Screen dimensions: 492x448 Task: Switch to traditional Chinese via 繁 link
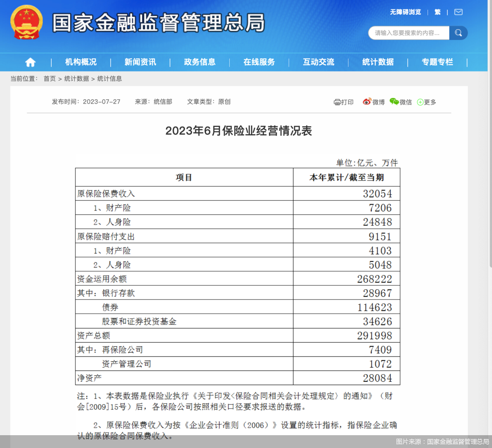click(437, 12)
